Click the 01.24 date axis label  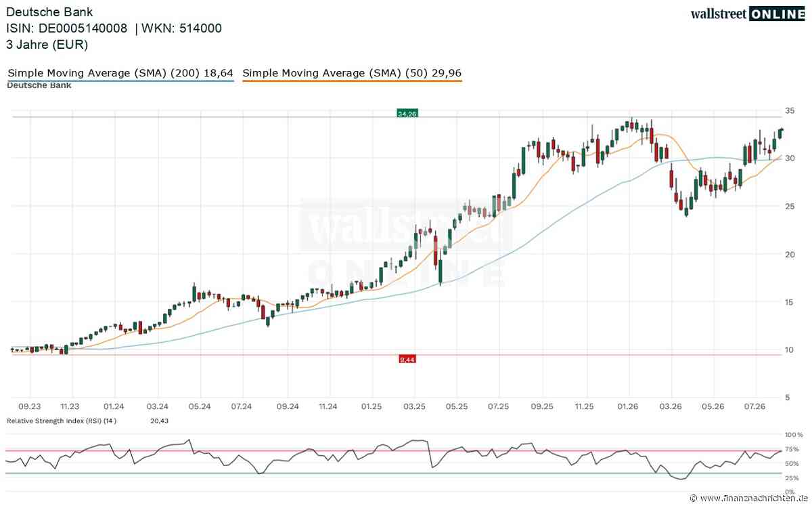click(x=114, y=406)
